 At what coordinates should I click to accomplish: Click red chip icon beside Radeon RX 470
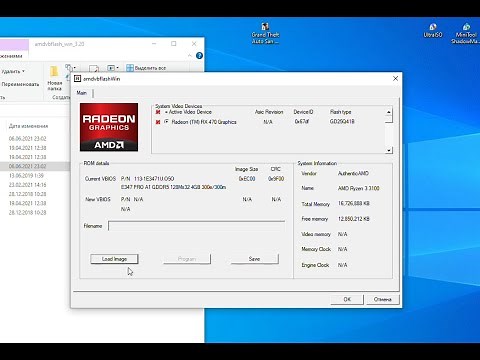point(158,122)
